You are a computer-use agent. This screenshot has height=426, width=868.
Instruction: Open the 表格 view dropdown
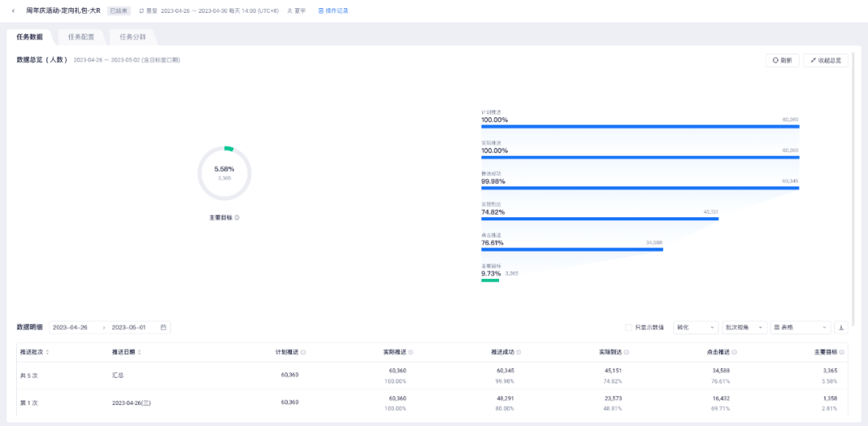(x=800, y=327)
